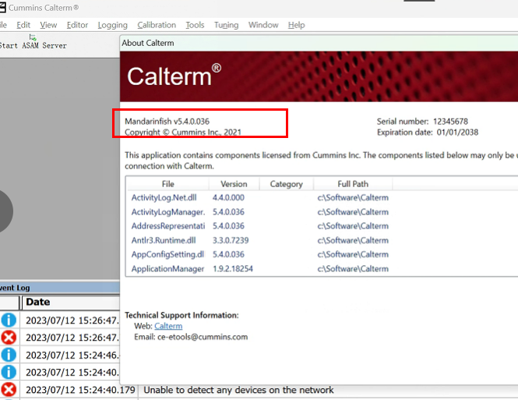
Task: Select the AppConfigSetting.dl file row
Action: click(322, 254)
